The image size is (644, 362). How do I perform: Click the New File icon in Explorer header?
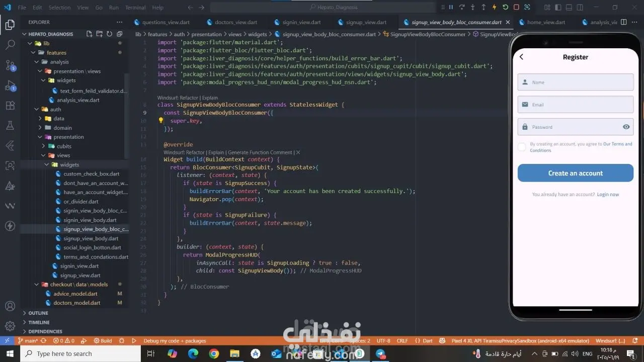(x=89, y=34)
